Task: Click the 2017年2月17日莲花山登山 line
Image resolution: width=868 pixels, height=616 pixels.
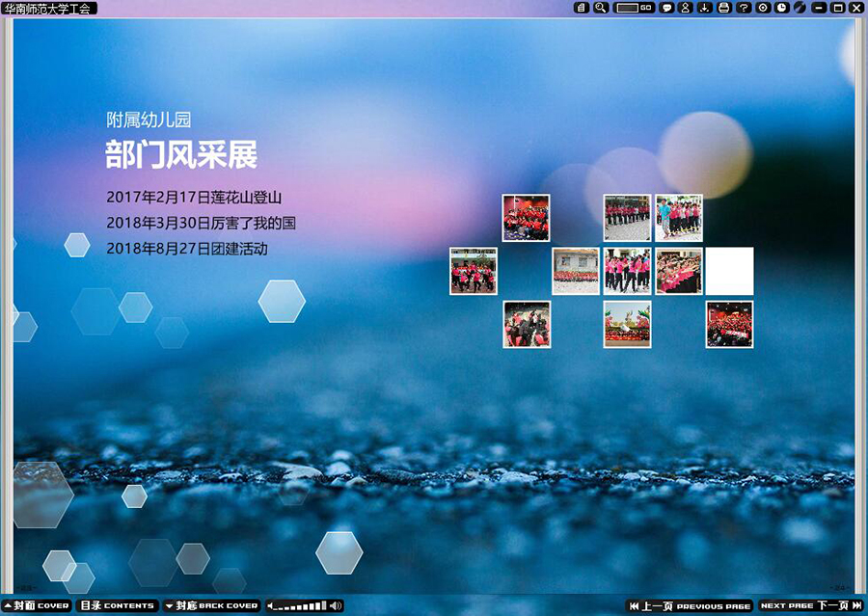Action: [x=194, y=198]
